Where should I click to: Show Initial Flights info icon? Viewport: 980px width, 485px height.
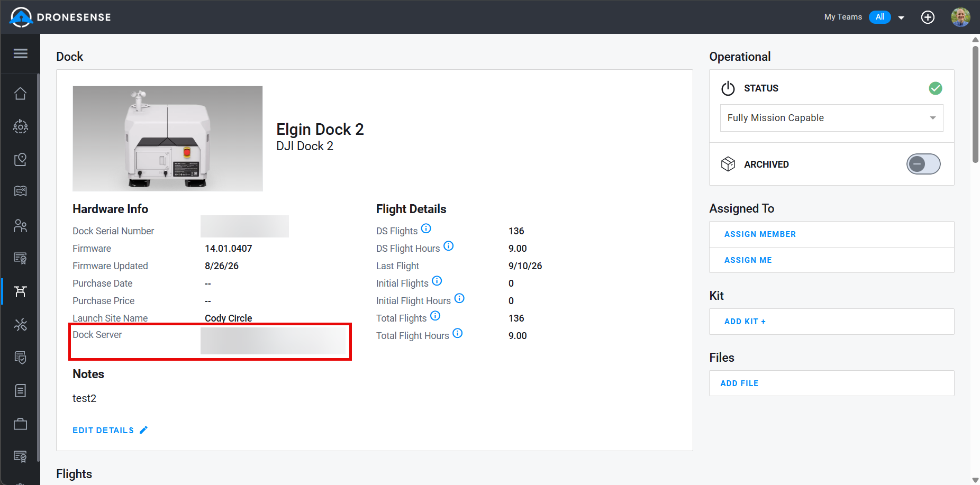tap(437, 281)
